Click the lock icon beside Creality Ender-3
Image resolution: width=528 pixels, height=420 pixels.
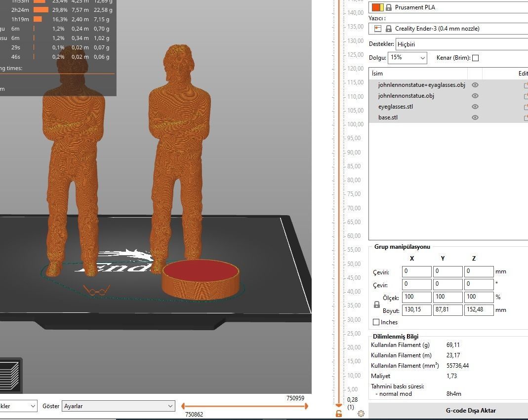(389, 29)
